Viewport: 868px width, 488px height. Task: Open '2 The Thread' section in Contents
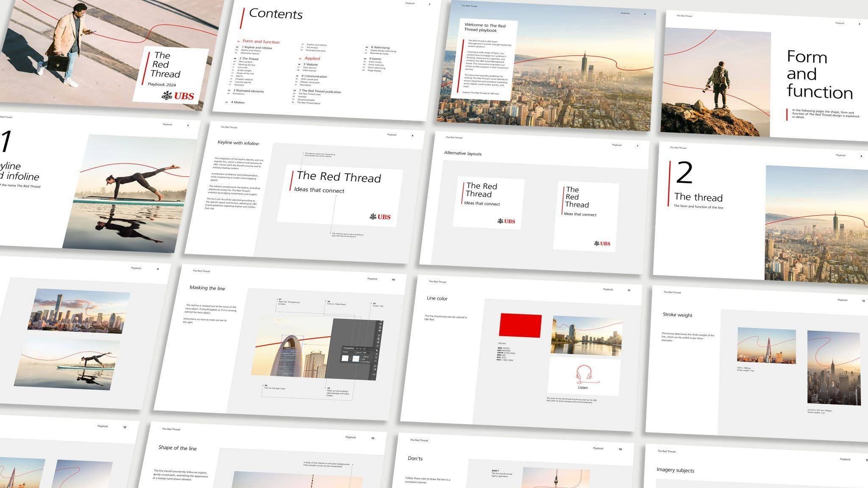(249, 59)
